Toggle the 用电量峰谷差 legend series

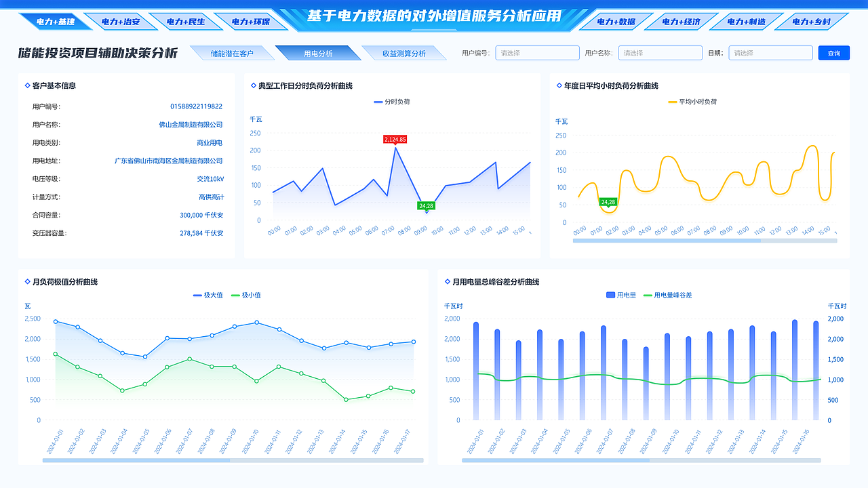(667, 296)
